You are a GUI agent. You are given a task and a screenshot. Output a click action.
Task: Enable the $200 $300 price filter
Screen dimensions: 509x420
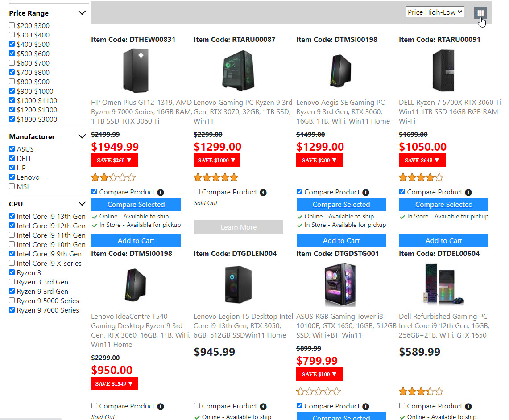point(12,25)
